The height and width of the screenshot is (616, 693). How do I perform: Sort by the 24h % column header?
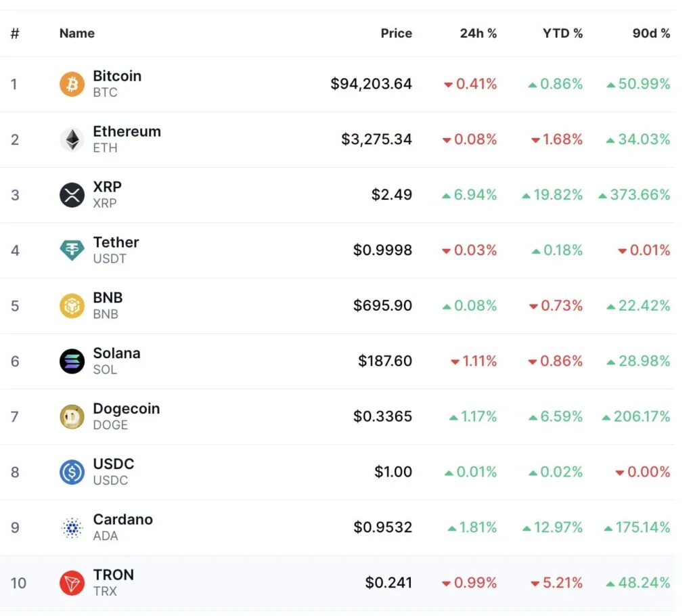point(478,33)
